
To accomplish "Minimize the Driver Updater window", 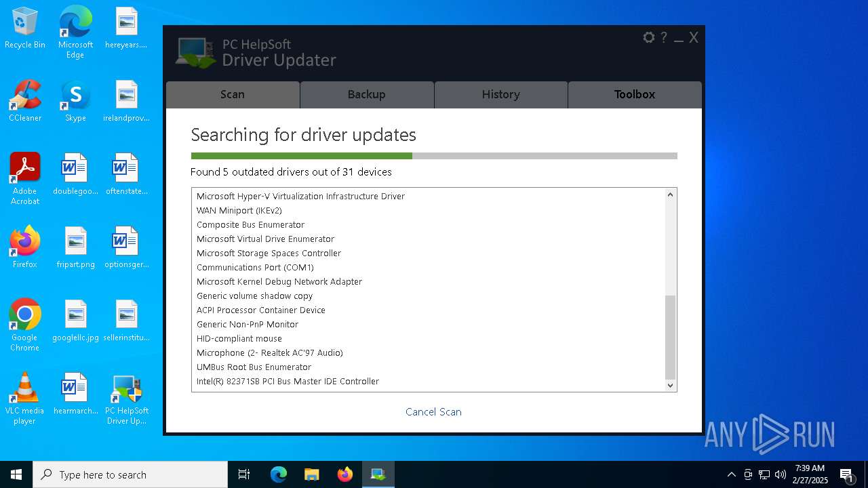I will 679,39.
